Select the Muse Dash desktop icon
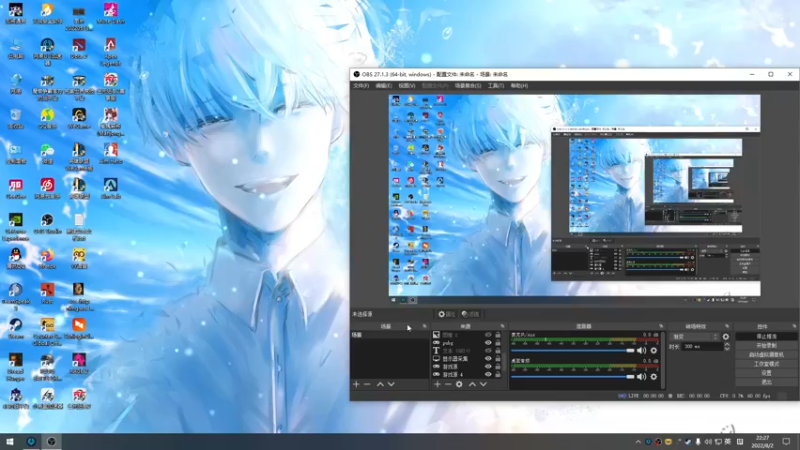Screen dimensions: 800x450 click(x=110, y=13)
